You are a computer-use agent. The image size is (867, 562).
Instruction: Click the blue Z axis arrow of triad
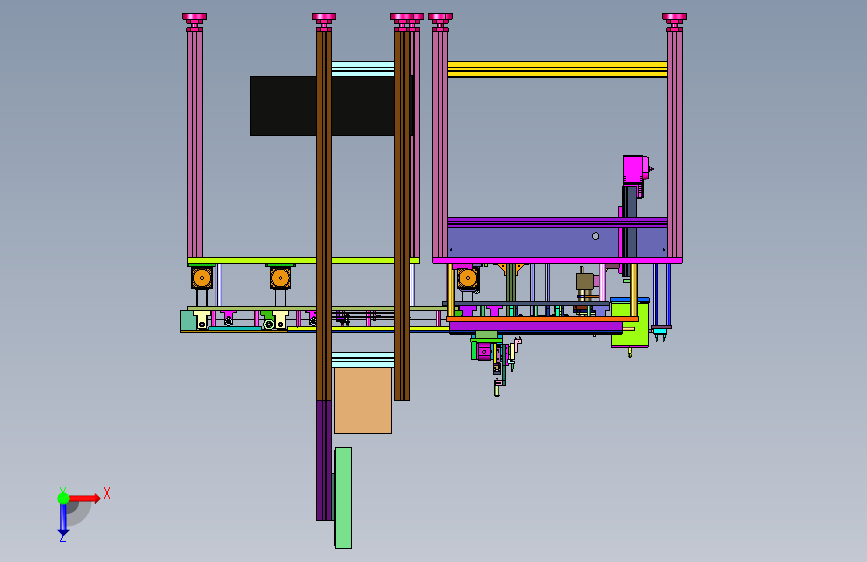(63, 521)
